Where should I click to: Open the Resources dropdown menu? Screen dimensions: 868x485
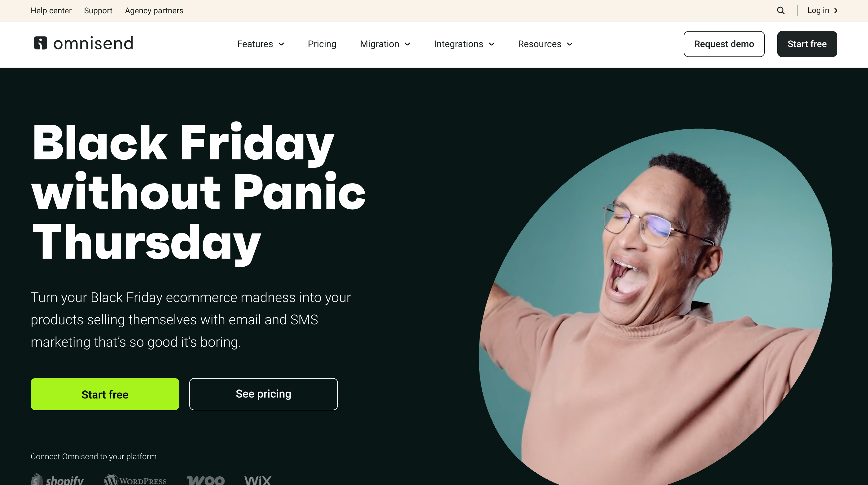(x=545, y=44)
